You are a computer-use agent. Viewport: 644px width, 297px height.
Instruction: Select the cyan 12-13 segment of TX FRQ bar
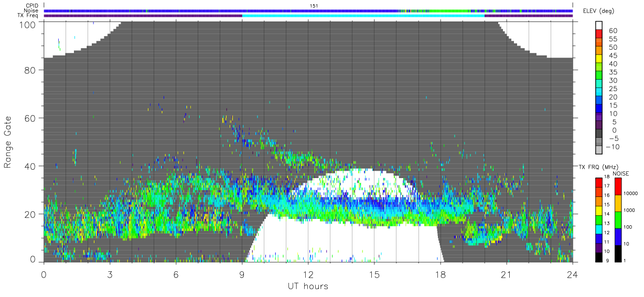(598, 228)
